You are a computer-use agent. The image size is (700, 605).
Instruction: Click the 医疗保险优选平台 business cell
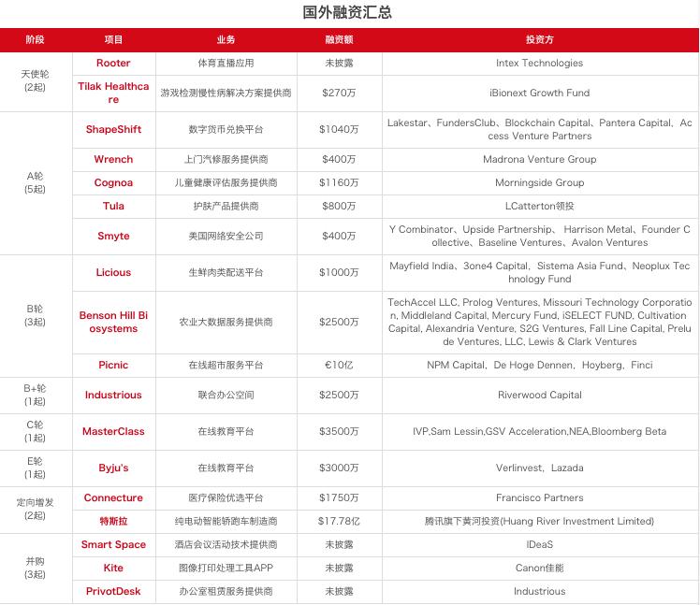[x=226, y=497]
